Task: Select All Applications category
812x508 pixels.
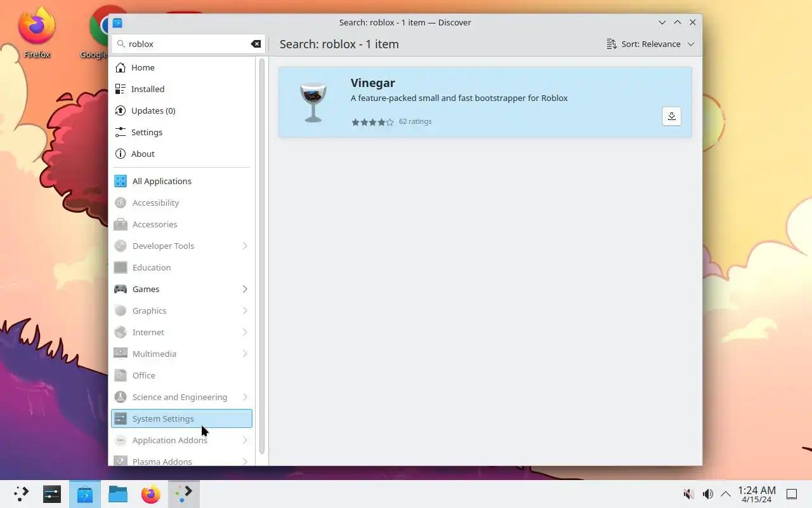Action: click(181, 181)
